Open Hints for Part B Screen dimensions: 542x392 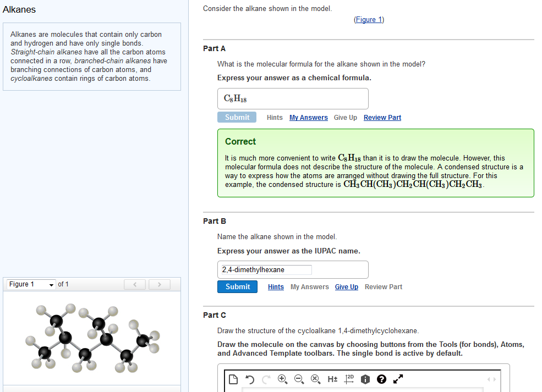click(276, 287)
